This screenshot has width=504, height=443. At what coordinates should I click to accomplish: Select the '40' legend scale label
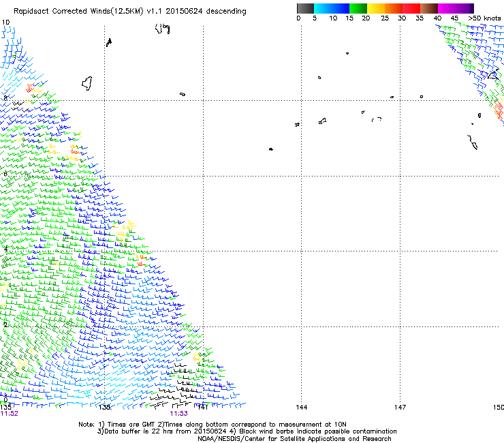437,18
